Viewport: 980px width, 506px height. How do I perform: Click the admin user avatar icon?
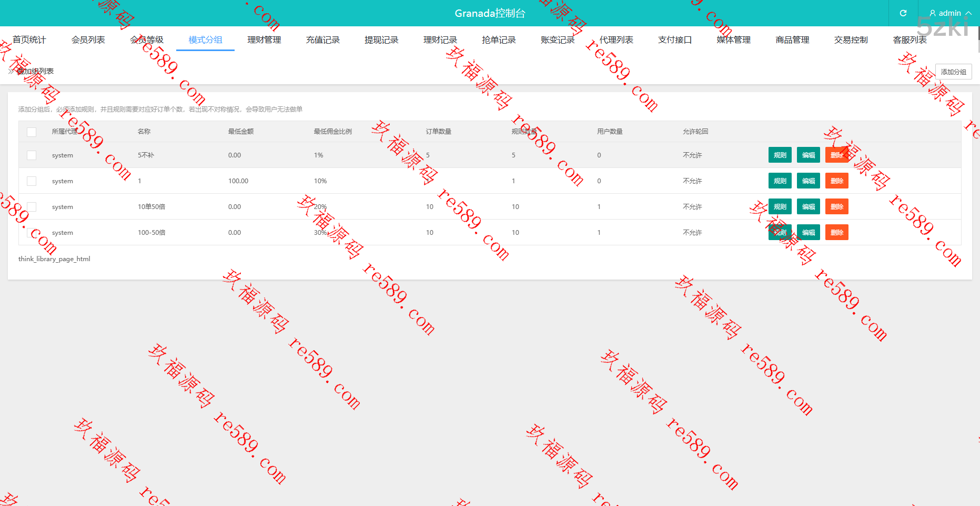click(x=933, y=13)
